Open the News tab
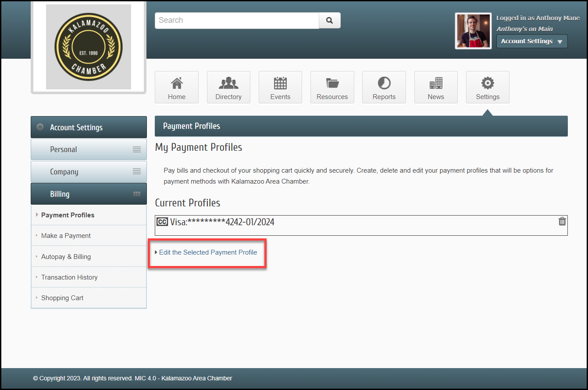Viewport: 588px width, 390px height. point(436,87)
